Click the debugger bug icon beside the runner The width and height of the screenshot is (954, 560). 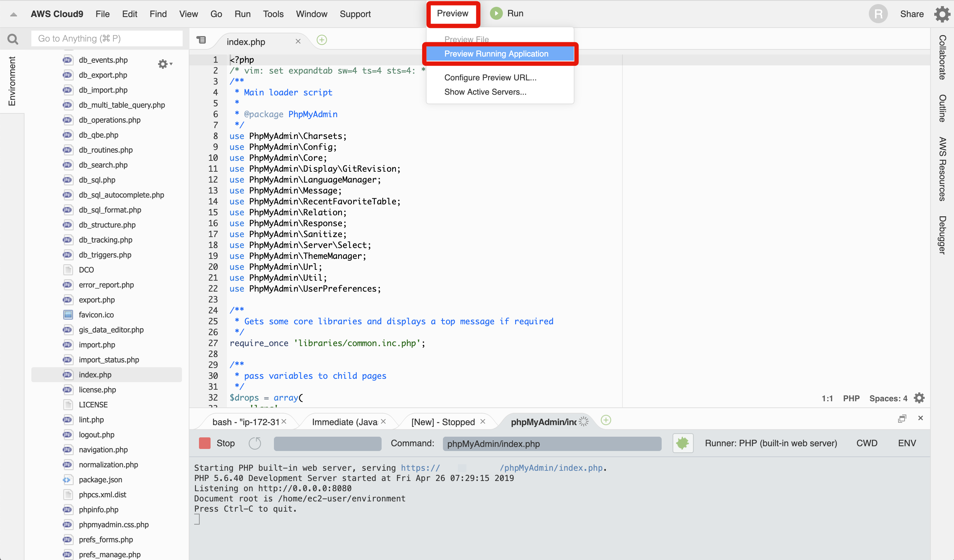pos(682,443)
